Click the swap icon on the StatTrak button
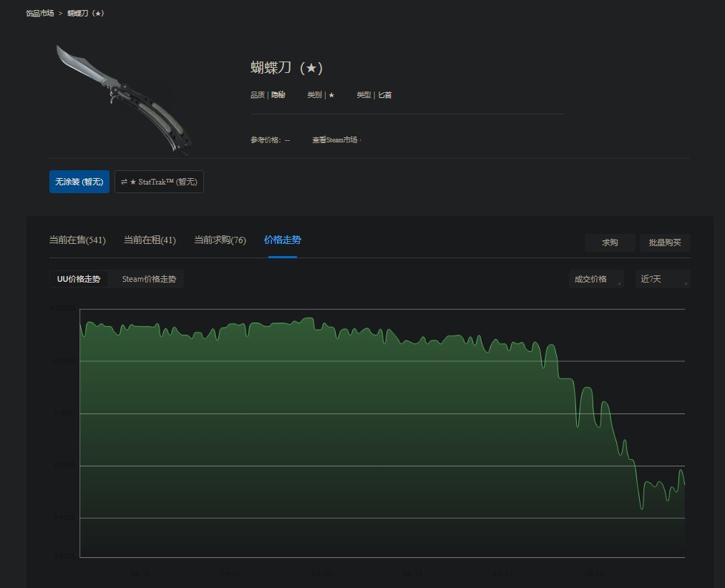Screen dimensions: 725x588 [x=124, y=182]
